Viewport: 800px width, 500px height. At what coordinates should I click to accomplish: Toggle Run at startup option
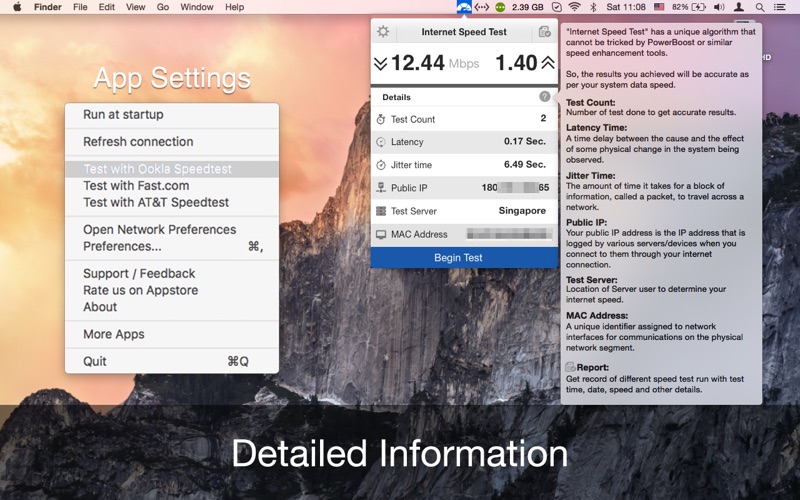123,115
